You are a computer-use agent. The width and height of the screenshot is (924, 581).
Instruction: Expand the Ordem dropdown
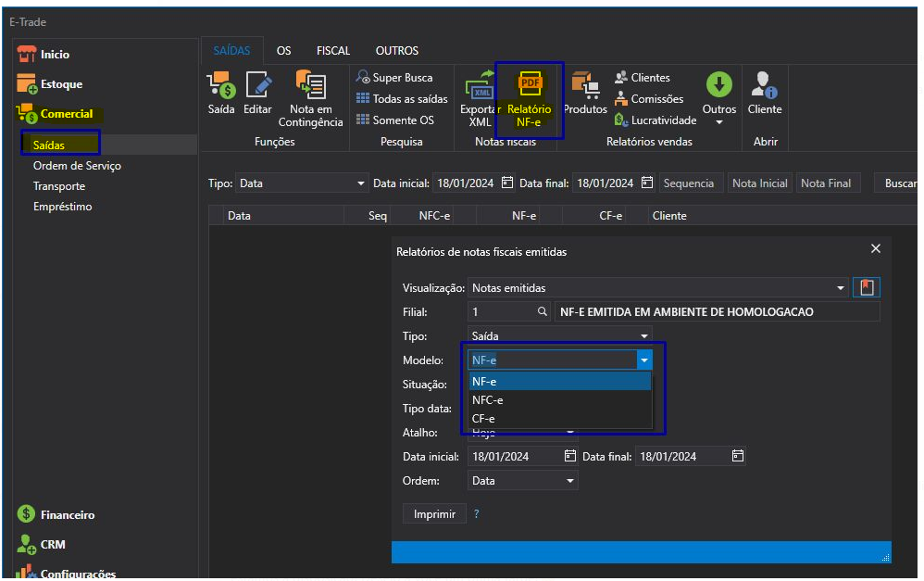point(570,481)
